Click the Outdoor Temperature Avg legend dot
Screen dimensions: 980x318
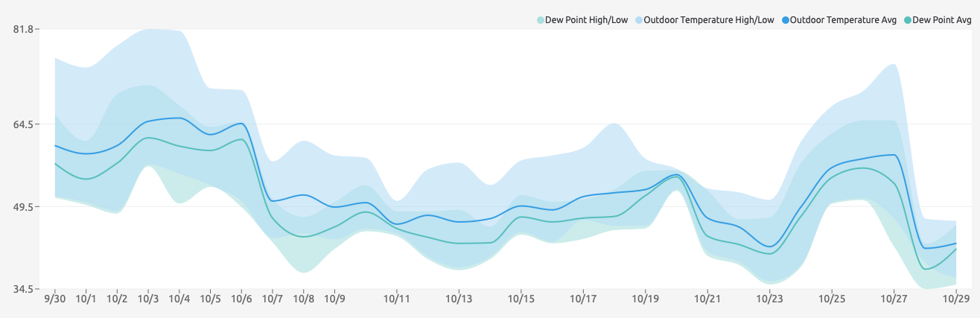(x=786, y=20)
